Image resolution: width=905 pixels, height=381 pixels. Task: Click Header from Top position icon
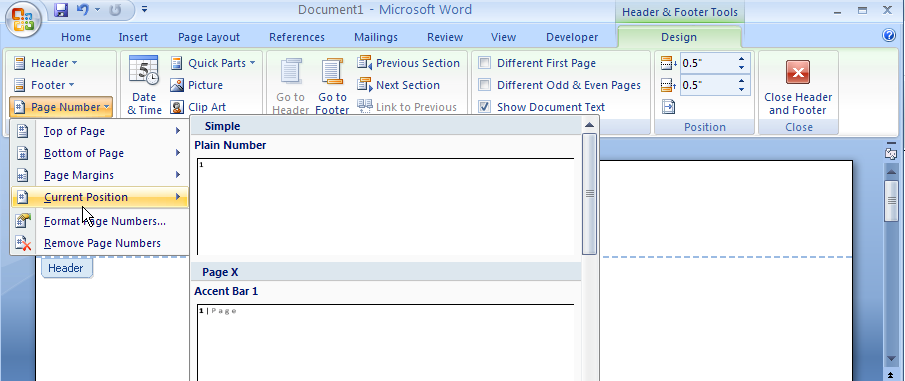668,63
